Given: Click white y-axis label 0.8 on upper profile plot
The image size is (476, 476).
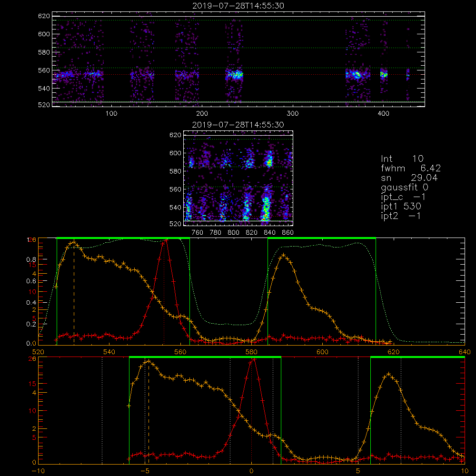Looking at the screenshot, I should 31,259.
